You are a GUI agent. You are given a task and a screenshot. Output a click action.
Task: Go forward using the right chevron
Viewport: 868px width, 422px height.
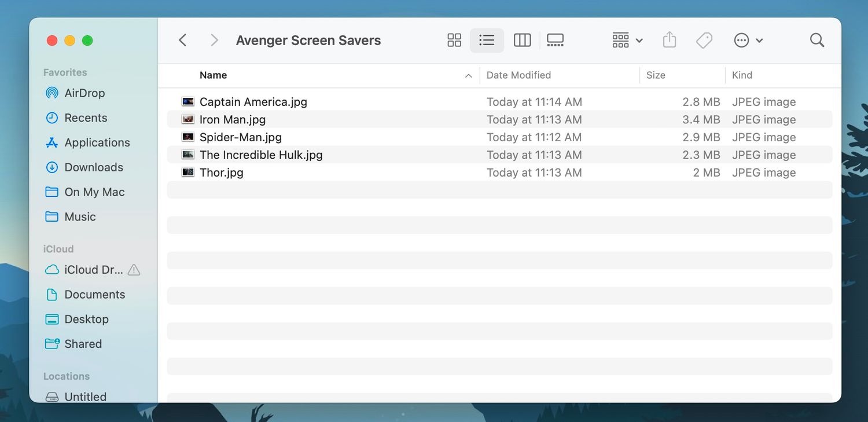pyautogui.click(x=214, y=40)
